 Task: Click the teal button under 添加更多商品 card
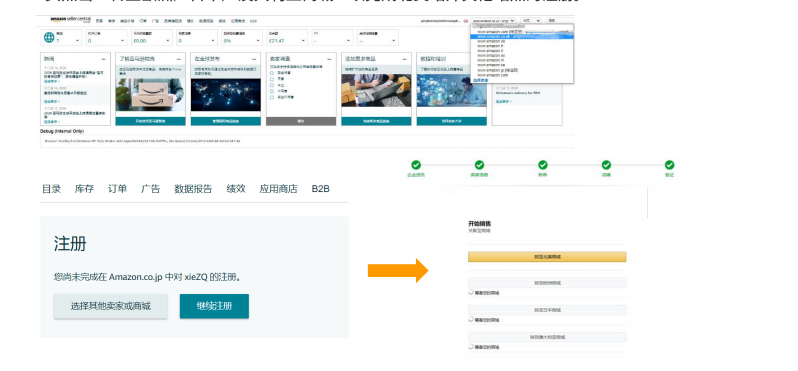coord(376,121)
